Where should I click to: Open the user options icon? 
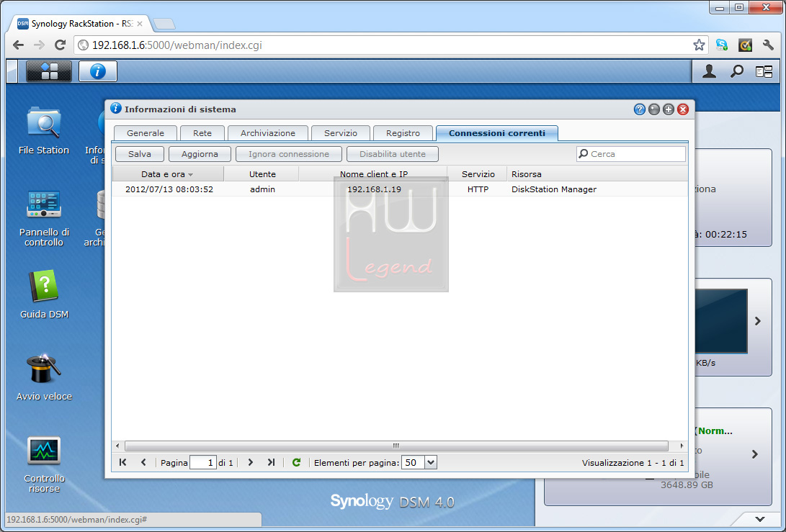pos(709,71)
